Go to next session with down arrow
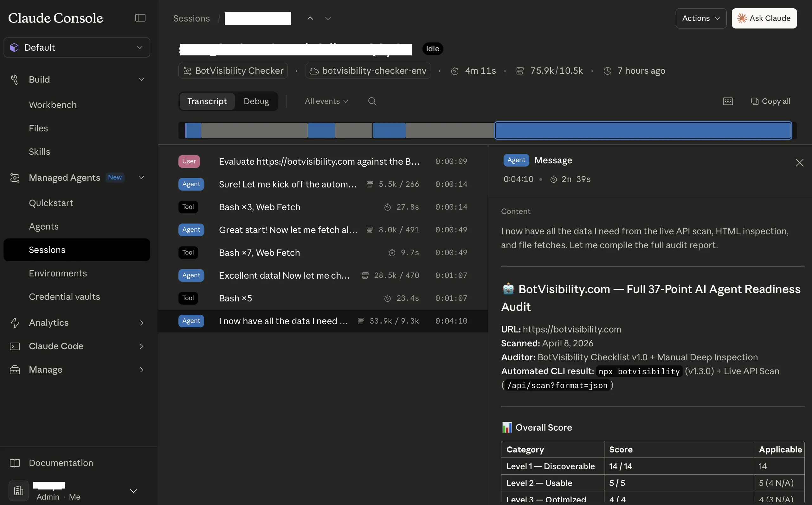812x505 pixels. tap(328, 18)
